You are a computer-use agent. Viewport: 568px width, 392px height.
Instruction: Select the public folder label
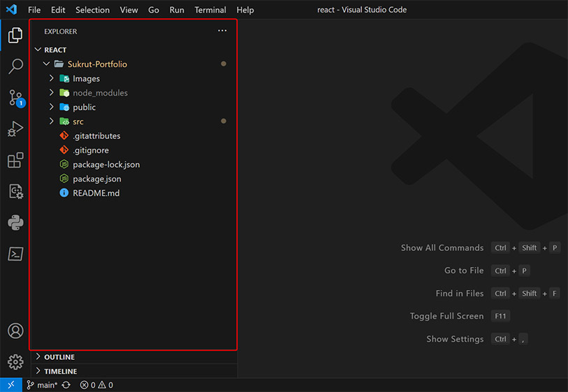pos(84,107)
